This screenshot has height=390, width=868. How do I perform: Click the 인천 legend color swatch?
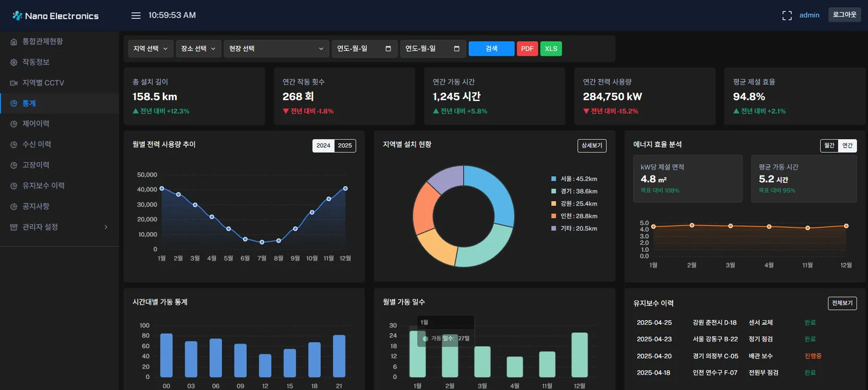[x=553, y=216]
